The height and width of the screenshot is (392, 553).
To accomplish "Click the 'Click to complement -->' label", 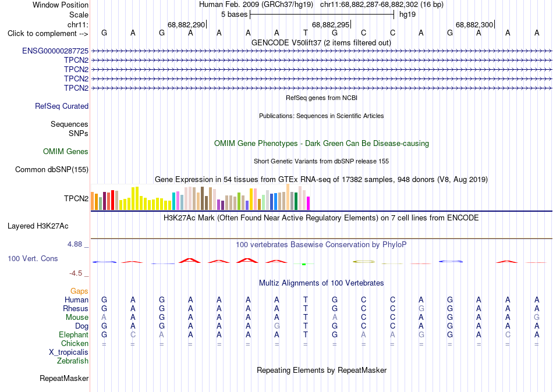I will tap(48, 34).
